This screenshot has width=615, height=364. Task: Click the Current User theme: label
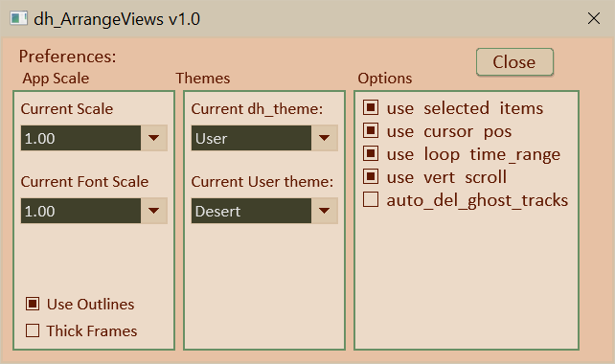[x=262, y=182]
